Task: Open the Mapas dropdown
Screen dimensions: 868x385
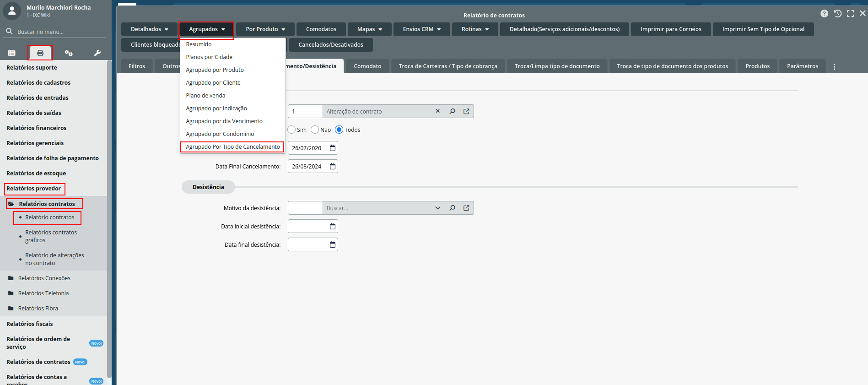Action: tap(369, 29)
